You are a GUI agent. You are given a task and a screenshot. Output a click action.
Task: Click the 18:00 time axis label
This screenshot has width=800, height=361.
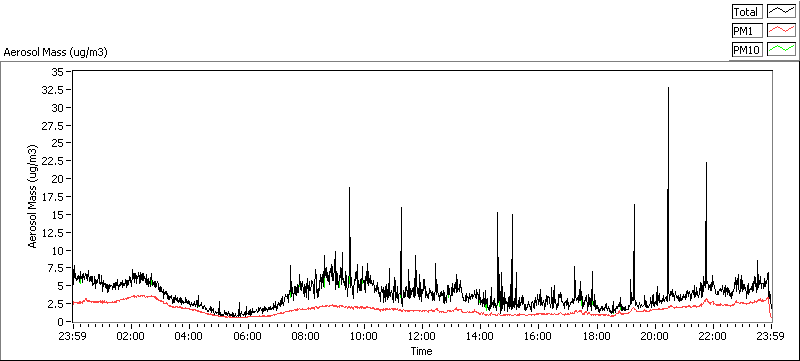(x=596, y=336)
